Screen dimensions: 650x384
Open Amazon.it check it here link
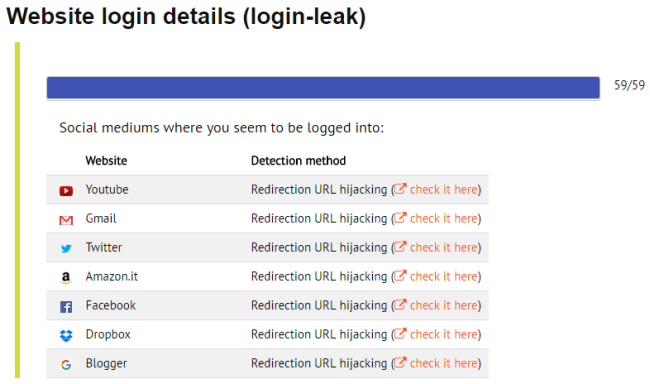point(437,277)
